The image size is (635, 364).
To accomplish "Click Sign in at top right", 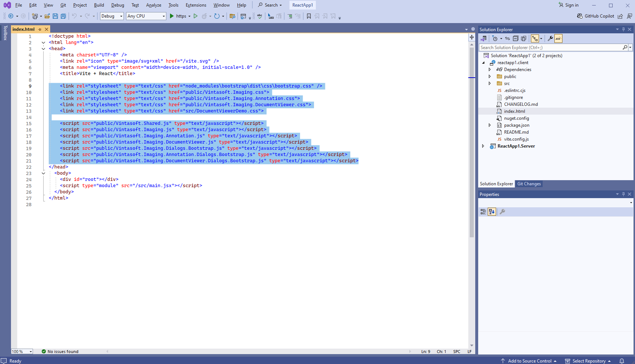I will pyautogui.click(x=568, y=5).
